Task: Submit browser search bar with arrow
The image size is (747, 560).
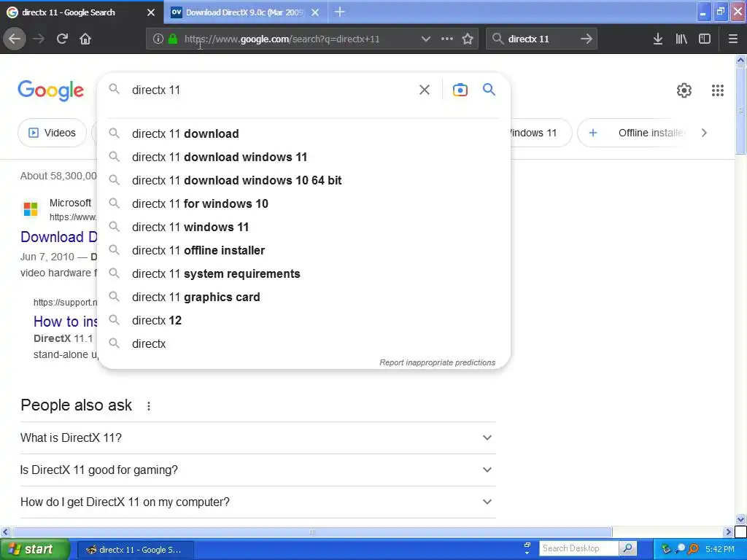Action: pyautogui.click(x=587, y=39)
